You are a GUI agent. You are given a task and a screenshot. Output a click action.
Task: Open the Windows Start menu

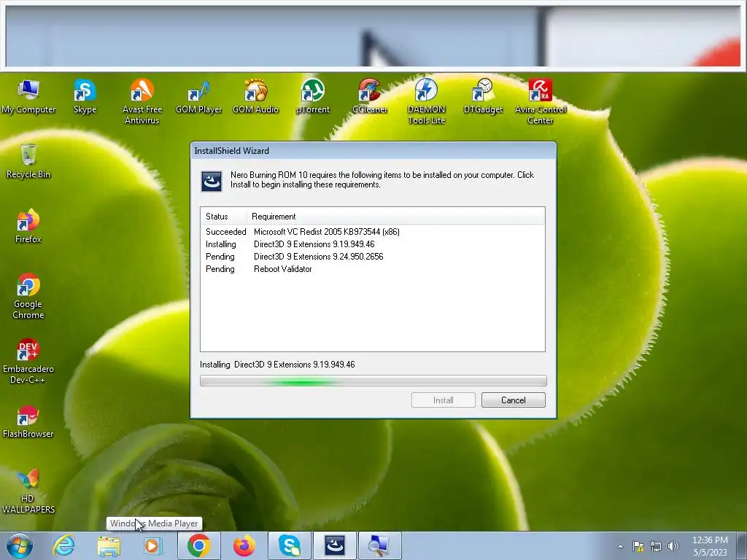pos(20,545)
